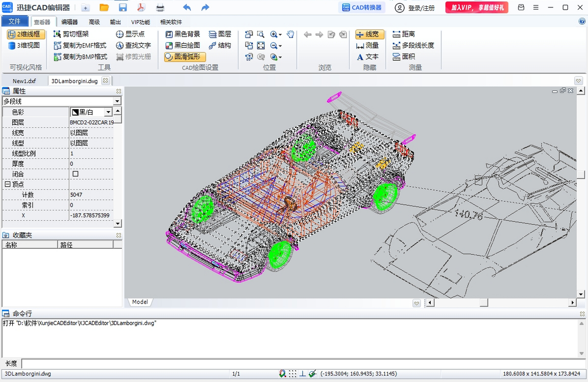Viewport: 588px width, 382px height.
Task: Switch to 3D view (3维视图) mode
Action: tap(24, 46)
